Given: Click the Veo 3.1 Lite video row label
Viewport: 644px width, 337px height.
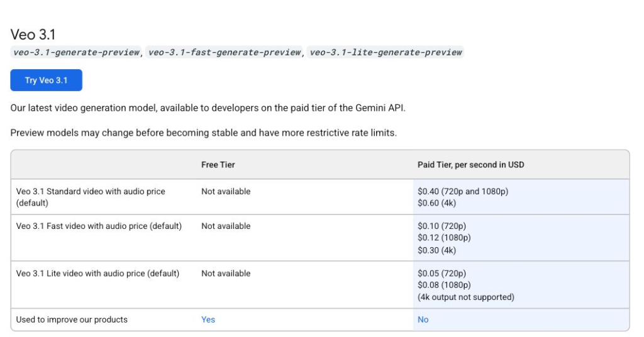Looking at the screenshot, I should tap(97, 273).
